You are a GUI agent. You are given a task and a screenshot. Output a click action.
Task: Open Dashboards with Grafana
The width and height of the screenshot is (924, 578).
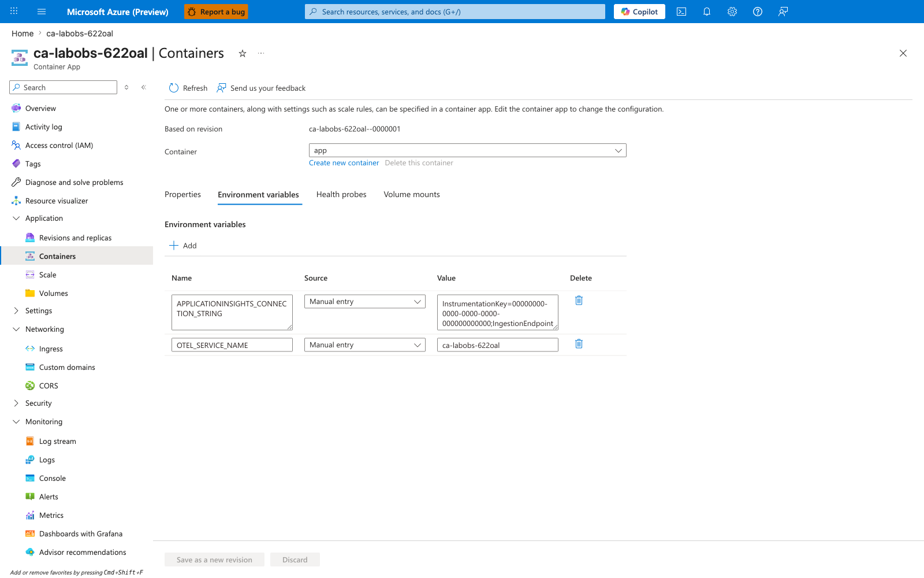click(x=81, y=533)
